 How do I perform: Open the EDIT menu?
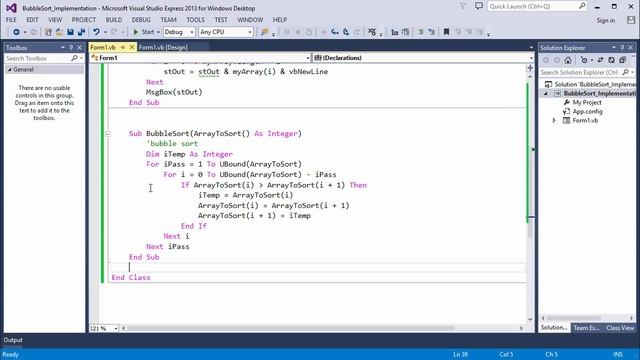pos(32,20)
